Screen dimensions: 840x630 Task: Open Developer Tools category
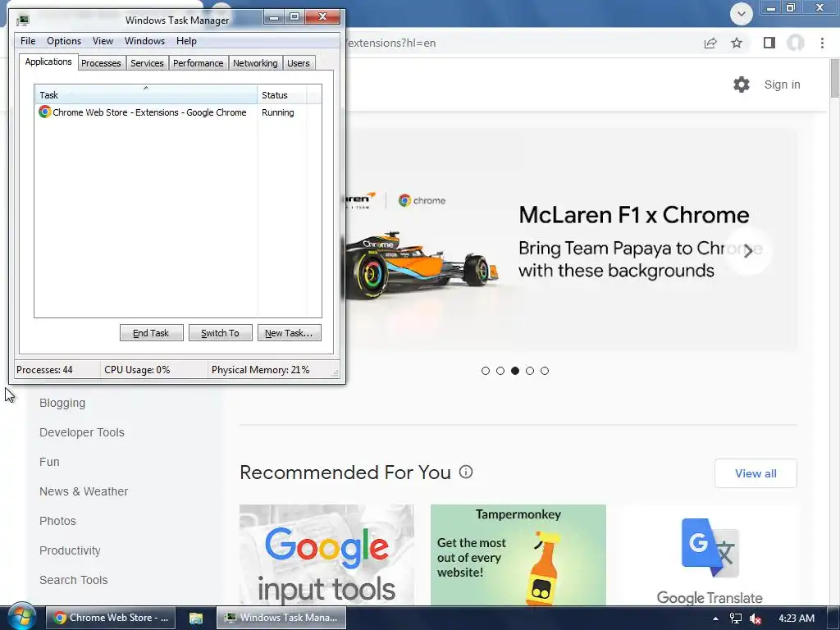tap(82, 432)
